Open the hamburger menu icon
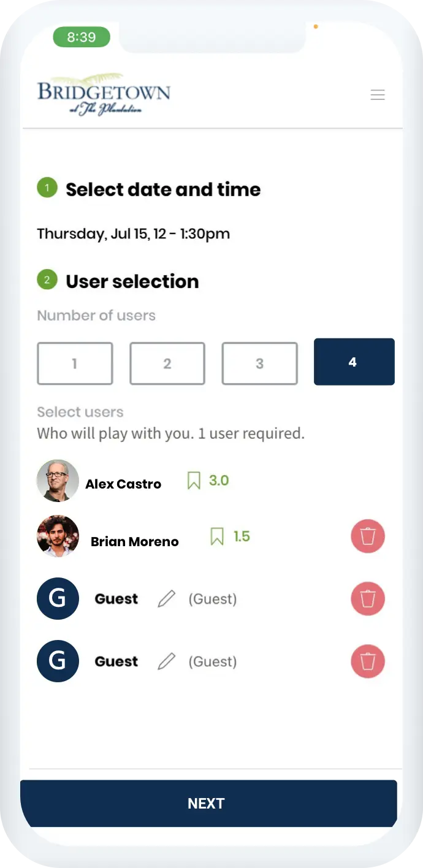The height and width of the screenshot is (868, 423). [378, 95]
